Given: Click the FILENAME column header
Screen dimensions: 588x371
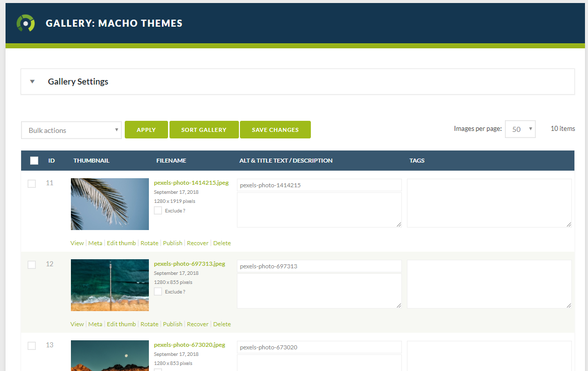Looking at the screenshot, I should (172, 161).
